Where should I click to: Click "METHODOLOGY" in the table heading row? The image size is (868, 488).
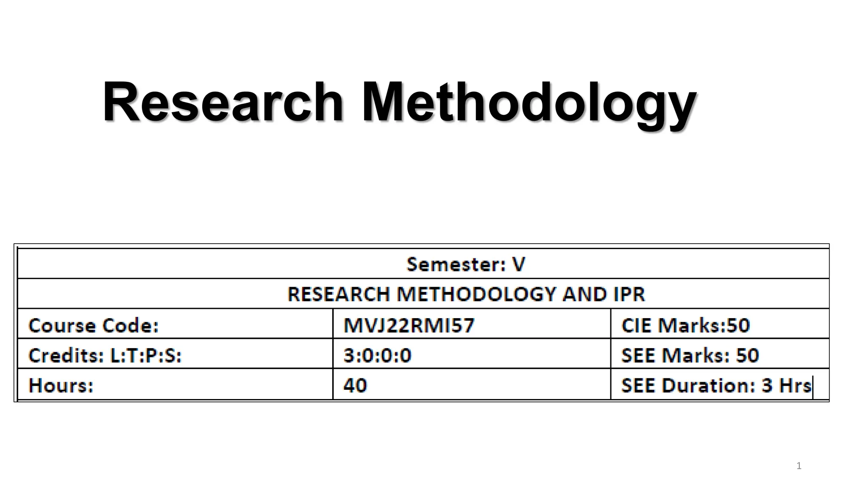477,294
